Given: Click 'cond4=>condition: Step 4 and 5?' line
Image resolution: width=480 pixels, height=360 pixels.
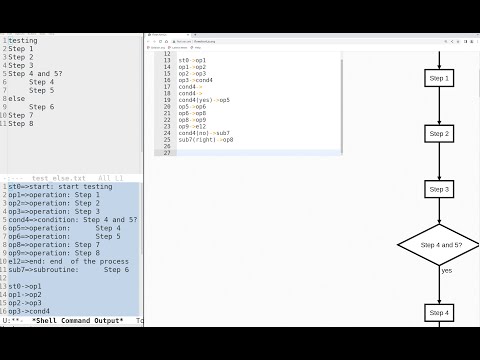Looking at the screenshot, I should [x=73, y=220].
